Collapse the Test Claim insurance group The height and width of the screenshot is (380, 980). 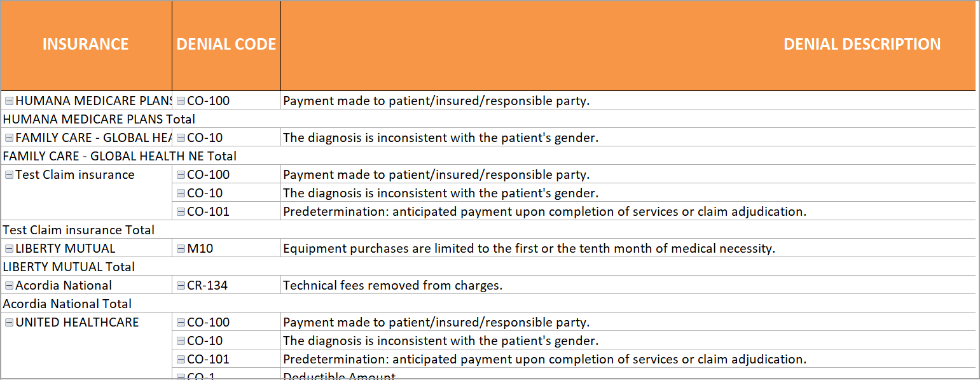9,174
